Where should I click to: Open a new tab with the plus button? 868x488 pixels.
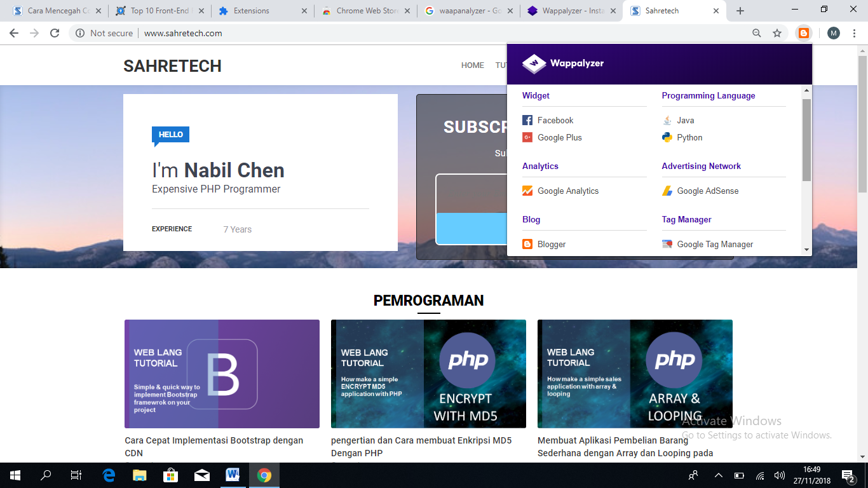point(740,11)
